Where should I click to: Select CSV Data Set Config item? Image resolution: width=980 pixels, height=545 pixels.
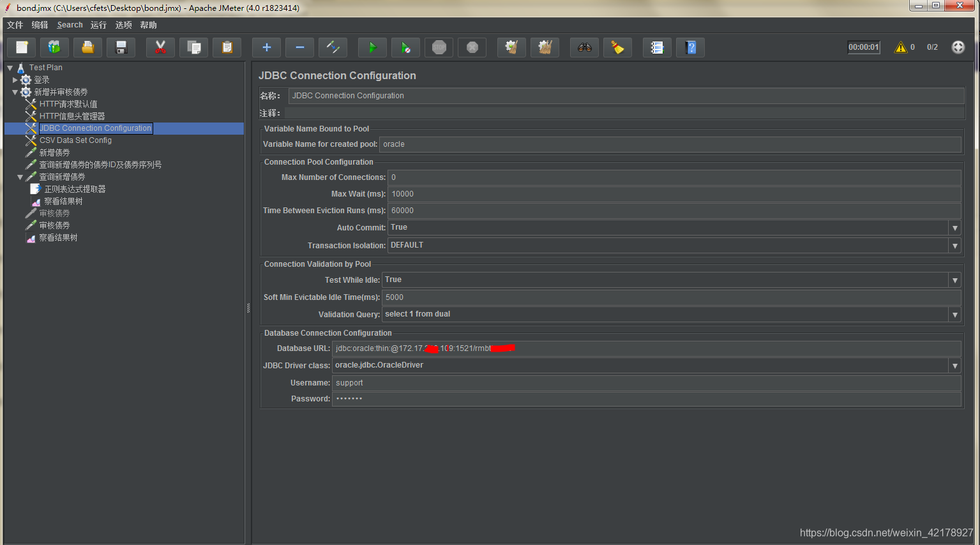pyautogui.click(x=75, y=140)
